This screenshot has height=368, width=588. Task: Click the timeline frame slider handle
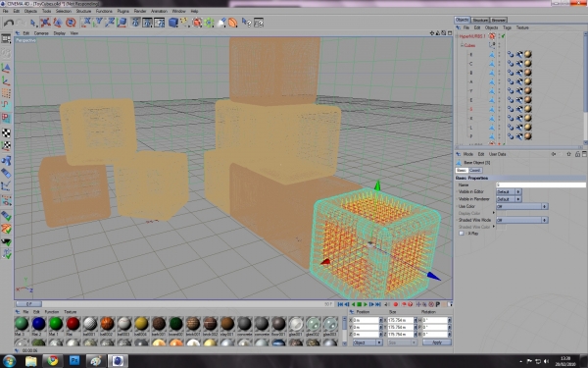pos(28,304)
